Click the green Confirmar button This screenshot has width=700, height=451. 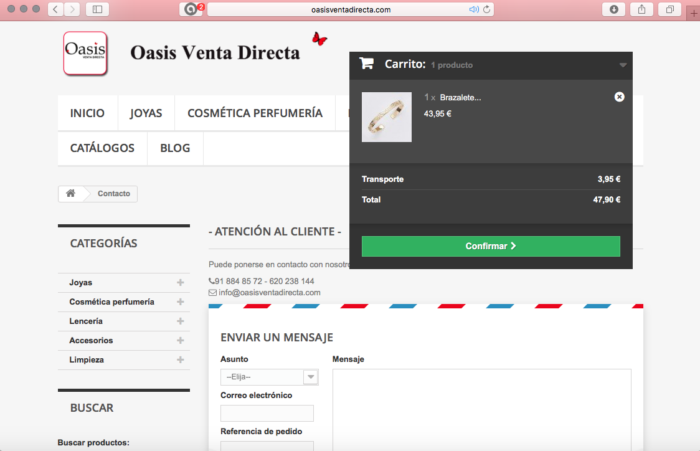tap(491, 246)
